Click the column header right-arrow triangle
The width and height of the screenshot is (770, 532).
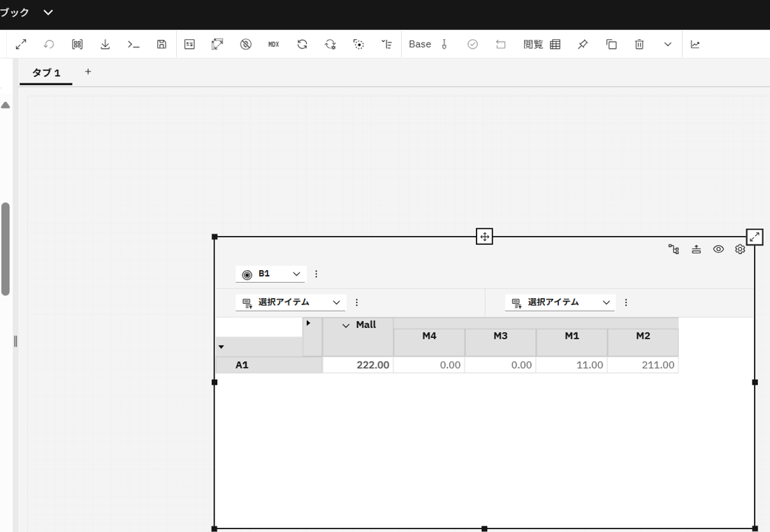pyautogui.click(x=308, y=323)
